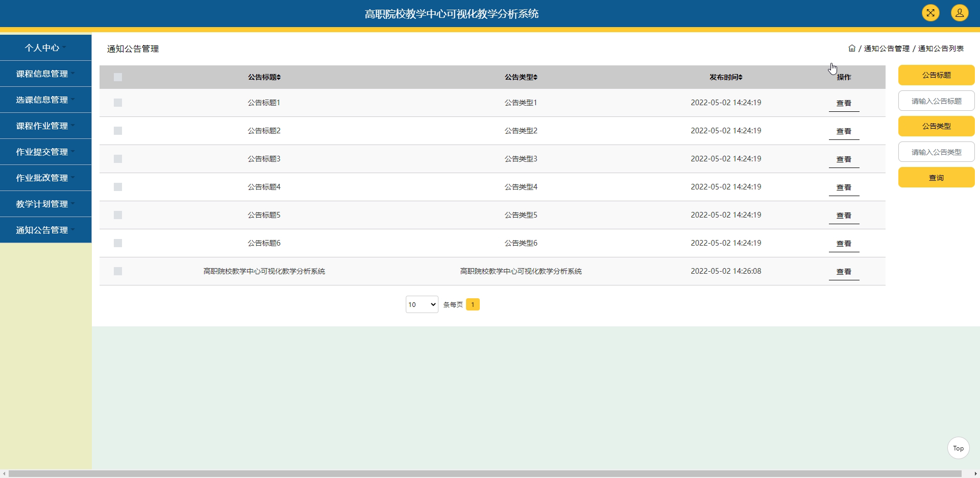Expand the 课程信息管理 sidebar menu
This screenshot has width=980, height=478.
45,74
